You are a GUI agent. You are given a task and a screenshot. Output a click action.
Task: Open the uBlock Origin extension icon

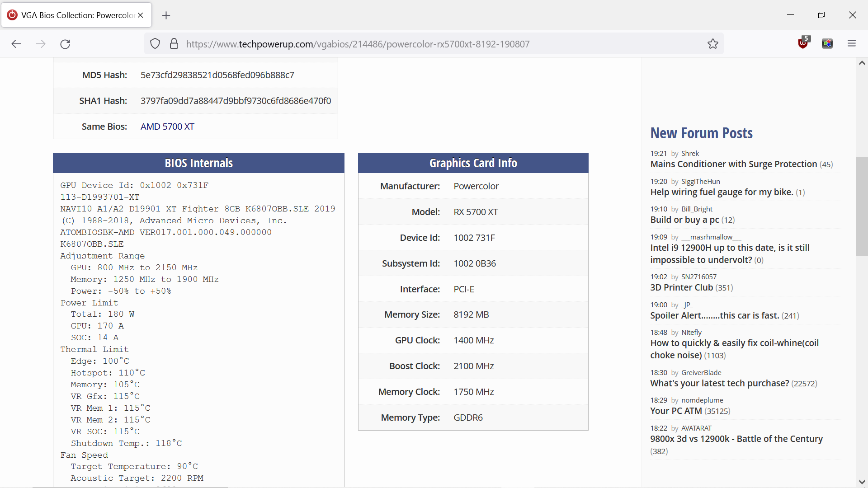click(803, 43)
